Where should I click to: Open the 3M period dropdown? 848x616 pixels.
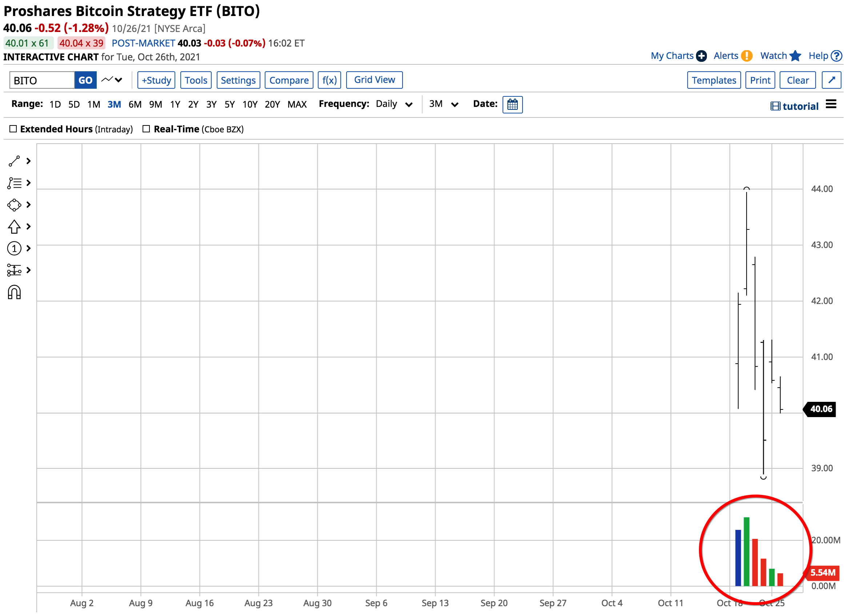443,104
